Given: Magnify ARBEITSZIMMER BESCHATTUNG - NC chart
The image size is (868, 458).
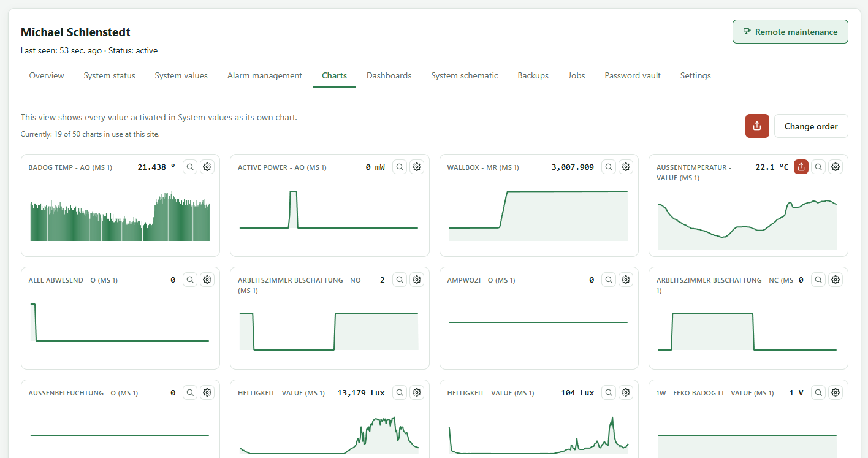Looking at the screenshot, I should point(818,280).
